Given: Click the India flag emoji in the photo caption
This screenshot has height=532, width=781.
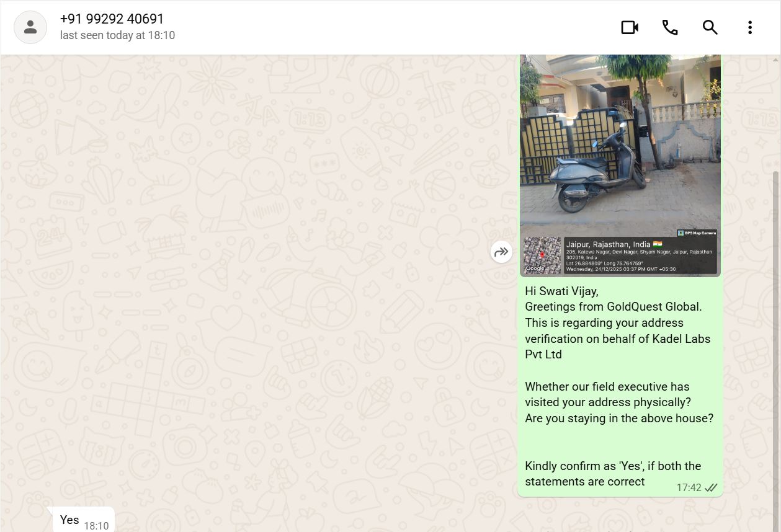Looking at the screenshot, I should click(658, 244).
